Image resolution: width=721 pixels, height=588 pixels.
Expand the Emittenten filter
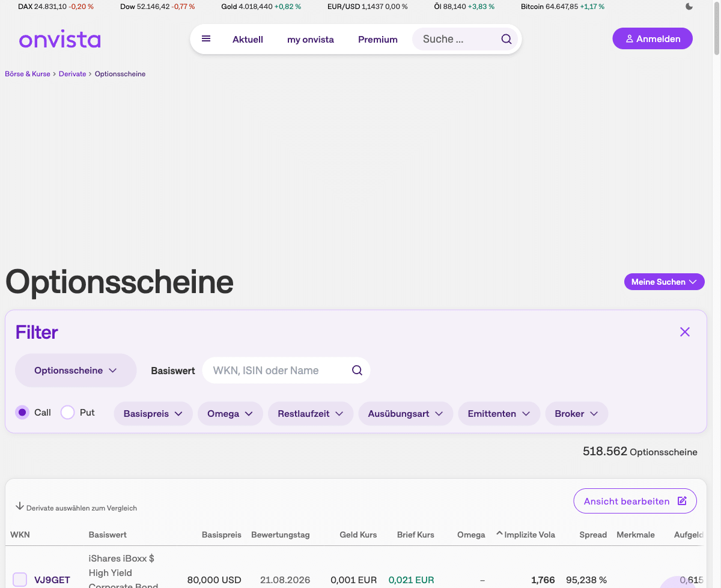point(499,414)
